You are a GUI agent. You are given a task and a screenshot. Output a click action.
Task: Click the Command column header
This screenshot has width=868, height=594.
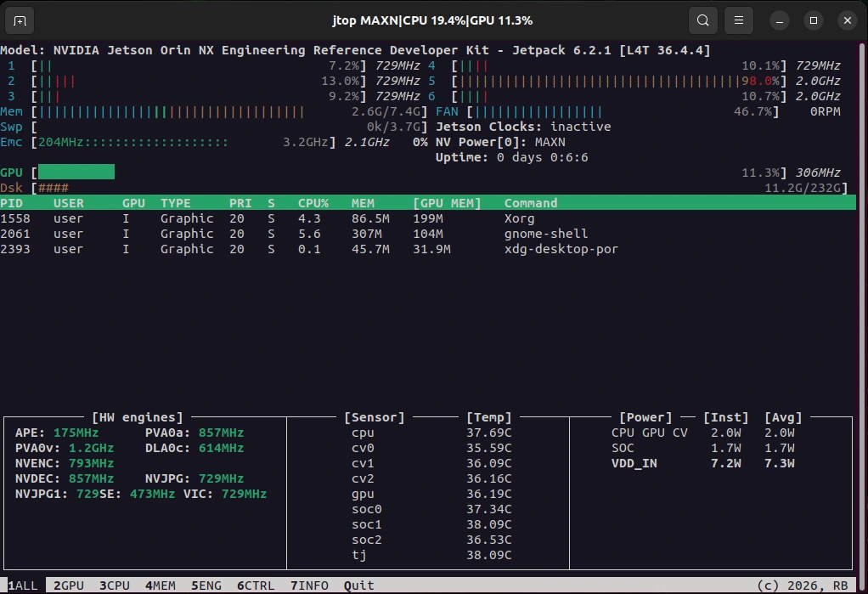pyautogui.click(x=531, y=203)
